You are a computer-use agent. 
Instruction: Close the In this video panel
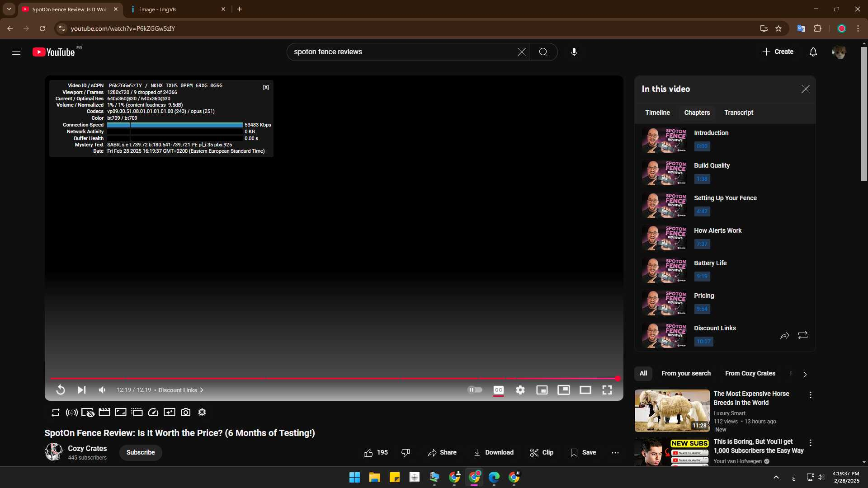tap(806, 89)
